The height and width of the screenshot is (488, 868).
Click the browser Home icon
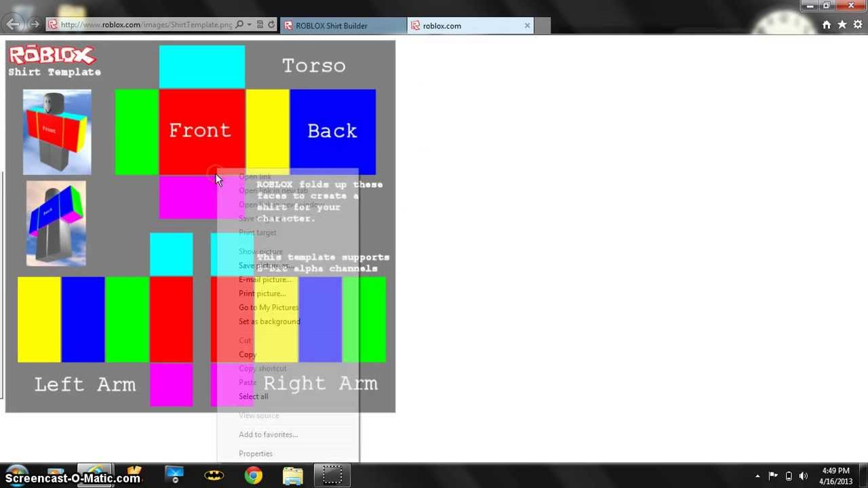tap(826, 25)
